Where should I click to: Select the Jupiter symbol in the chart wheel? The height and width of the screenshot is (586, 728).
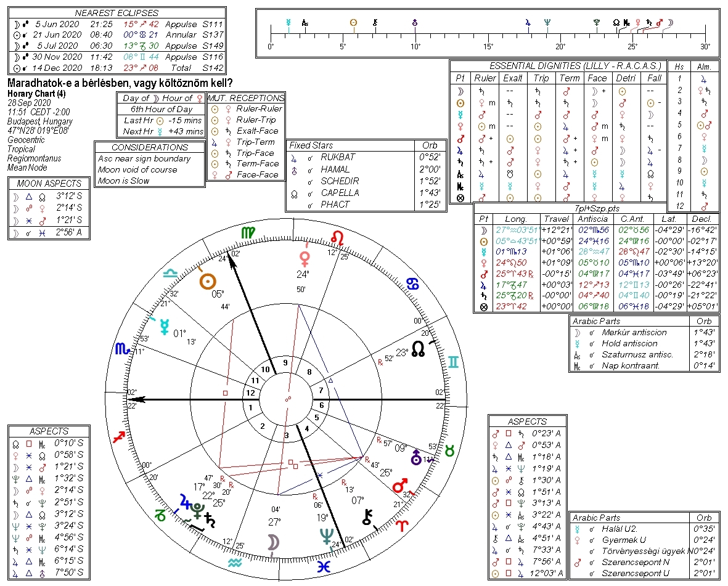[x=186, y=502]
